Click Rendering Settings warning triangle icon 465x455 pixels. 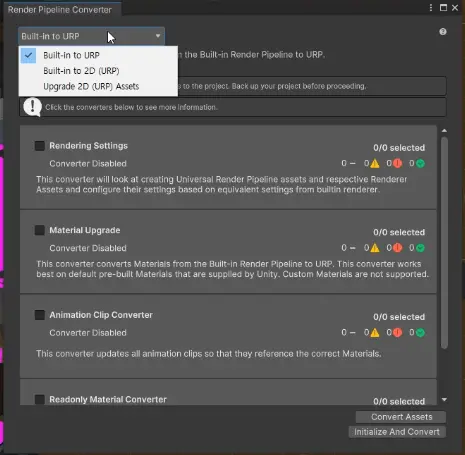375,163
